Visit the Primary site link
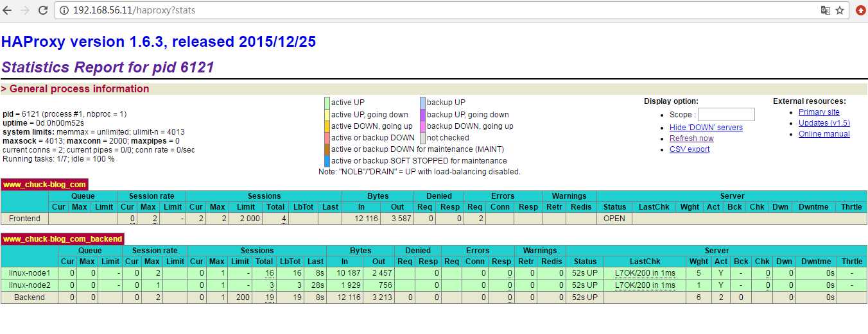Viewport: 868px width, 334px height. [x=819, y=112]
